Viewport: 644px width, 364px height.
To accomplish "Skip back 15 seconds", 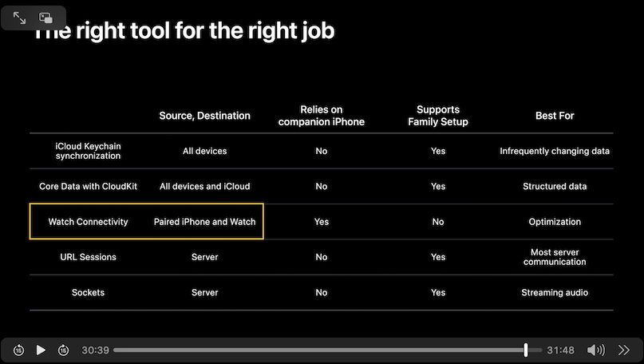I will point(18,350).
